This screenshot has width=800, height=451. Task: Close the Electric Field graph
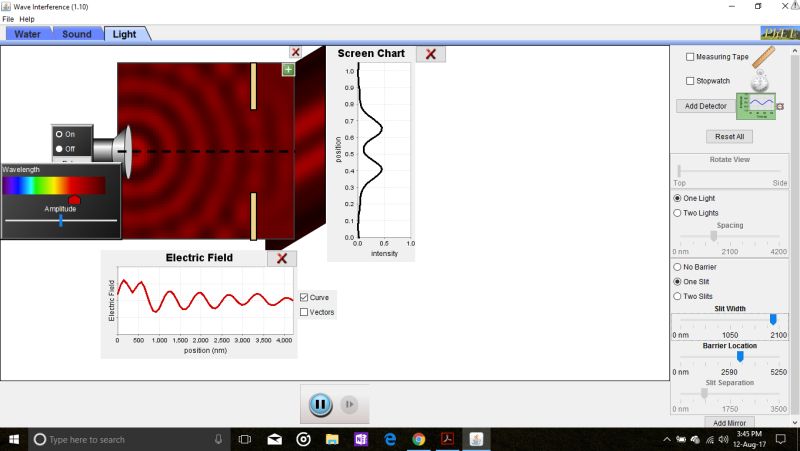pyautogui.click(x=282, y=258)
